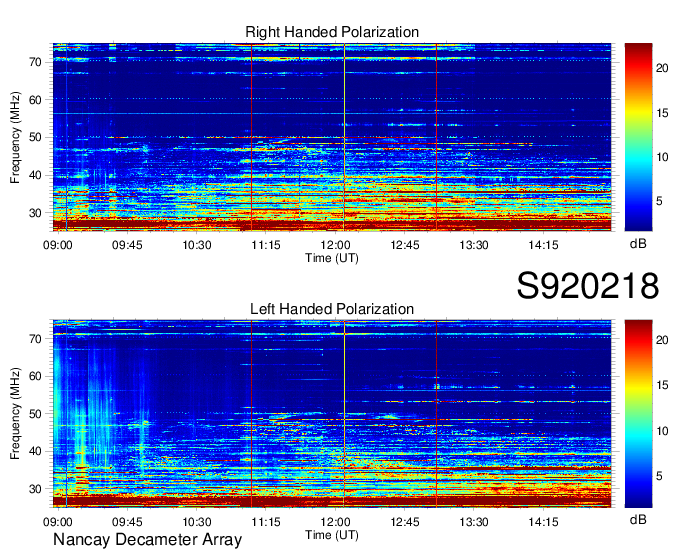
Task: Click the 09:00 tick label on top plot
Action: [58, 245]
